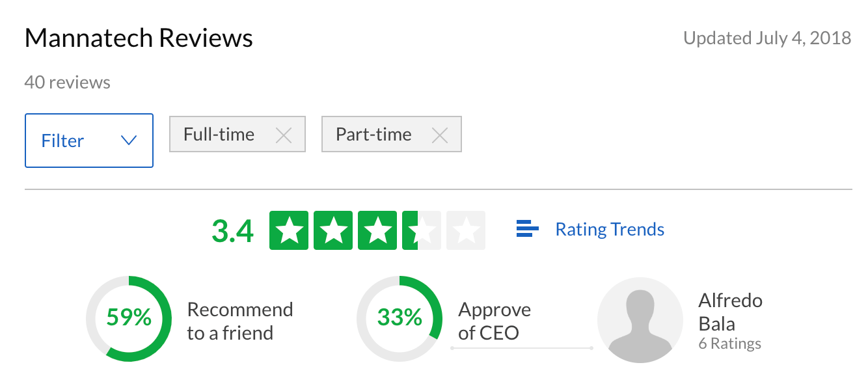Click the Part-time filter chip label
868x380 pixels.
pos(373,135)
